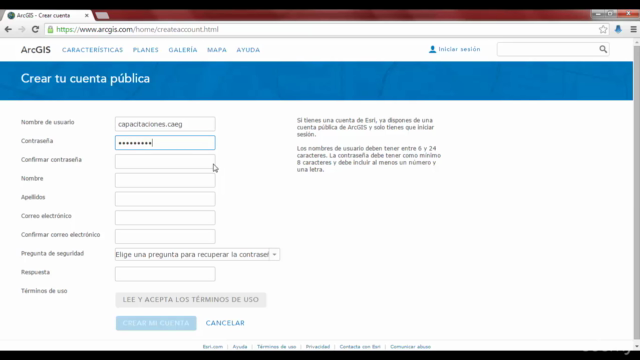Viewport: 640px width, 360px height.
Task: Open the Términos de uso footer link
Action: 276,347
